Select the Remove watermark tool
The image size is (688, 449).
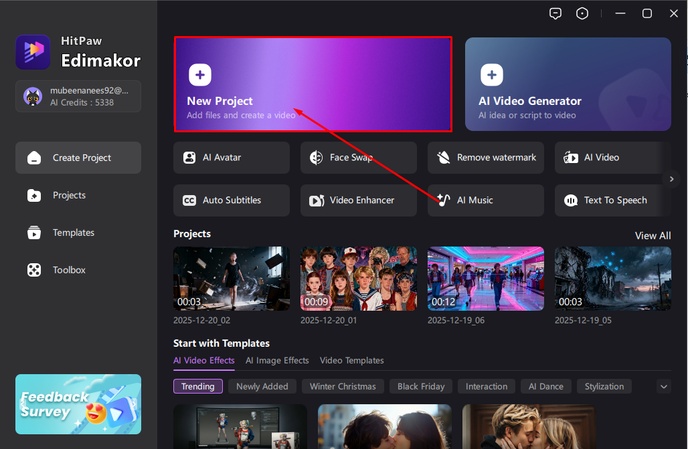click(x=486, y=158)
